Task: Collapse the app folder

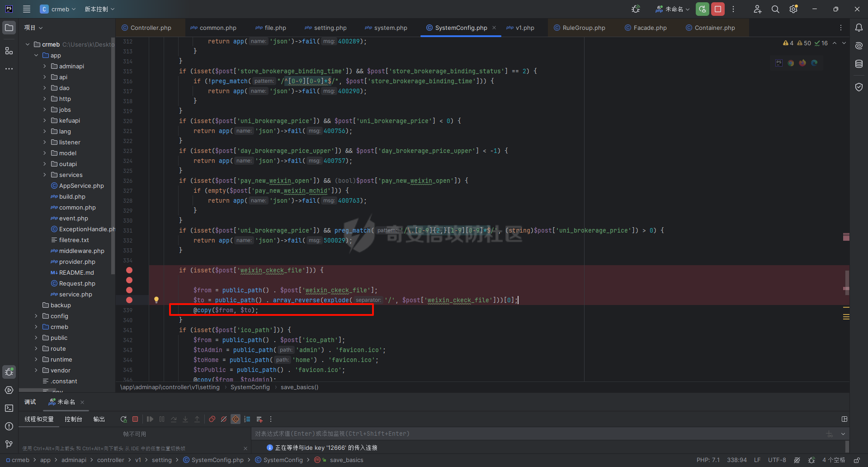Action: pos(36,55)
